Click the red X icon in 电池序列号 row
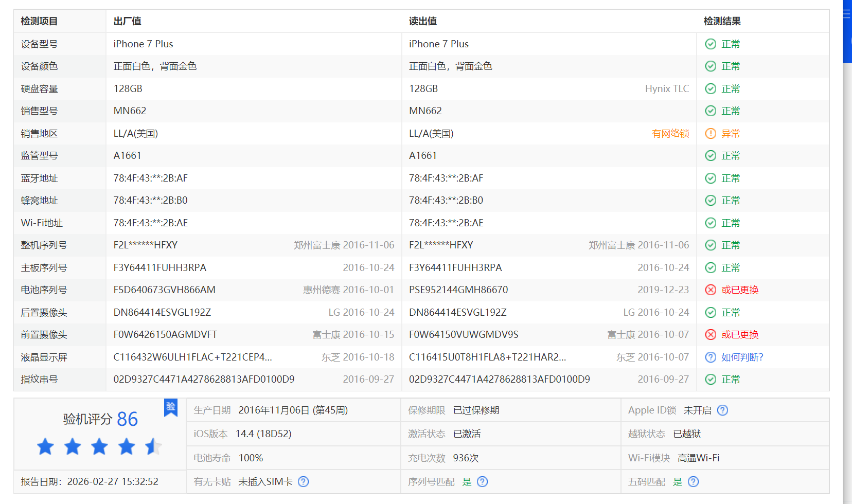Viewport: 852px width, 504px height. [x=711, y=290]
